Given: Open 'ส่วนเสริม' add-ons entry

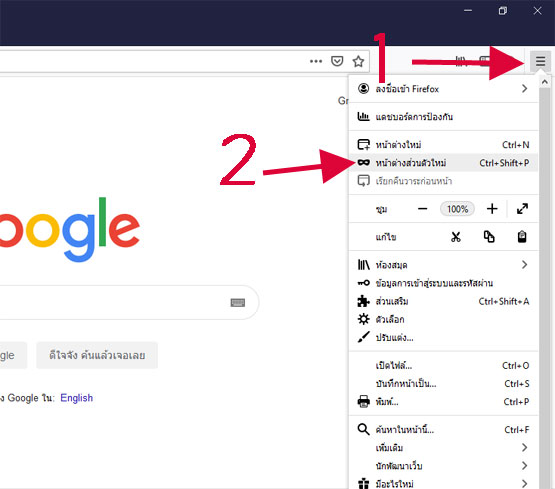Looking at the screenshot, I should pos(443,301).
